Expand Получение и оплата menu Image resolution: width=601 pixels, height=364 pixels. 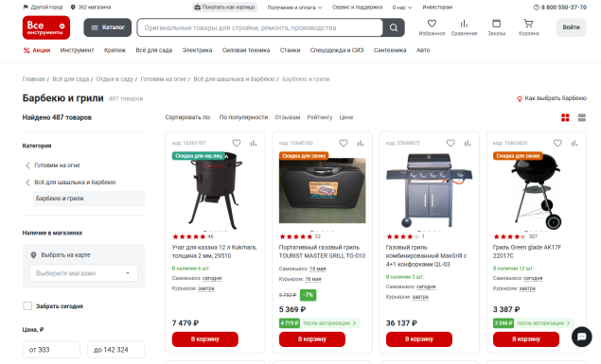(x=294, y=8)
